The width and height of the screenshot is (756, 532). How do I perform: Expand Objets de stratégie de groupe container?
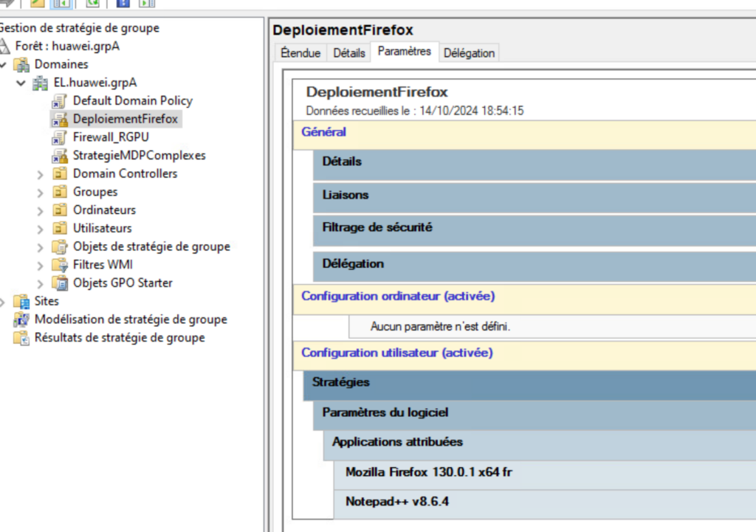click(40, 247)
